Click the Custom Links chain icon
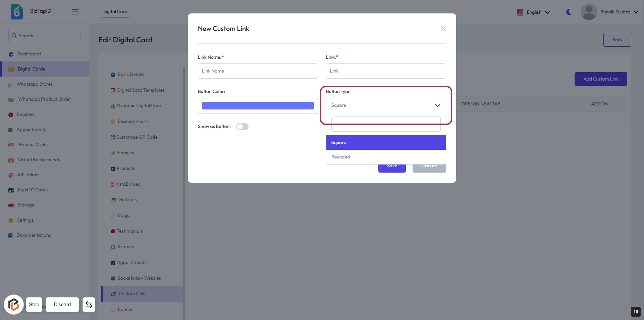644x320 pixels. point(114,294)
